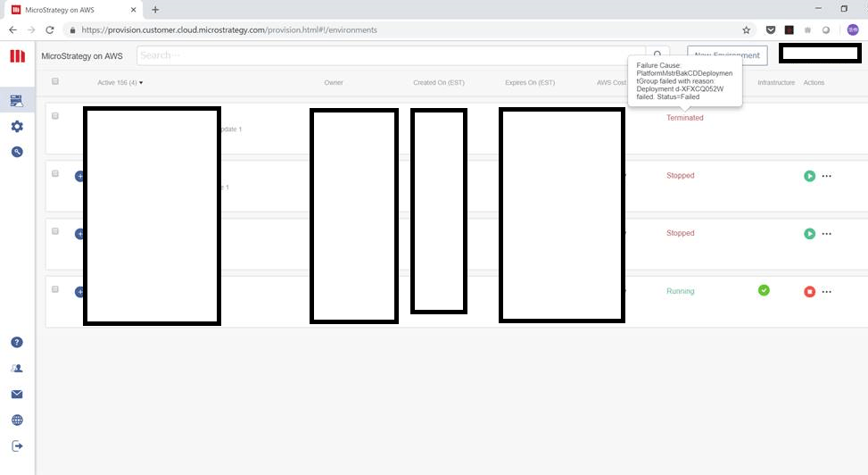This screenshot has height=475, width=868.
Task: Click the Stopped status in the second row
Action: [681, 175]
